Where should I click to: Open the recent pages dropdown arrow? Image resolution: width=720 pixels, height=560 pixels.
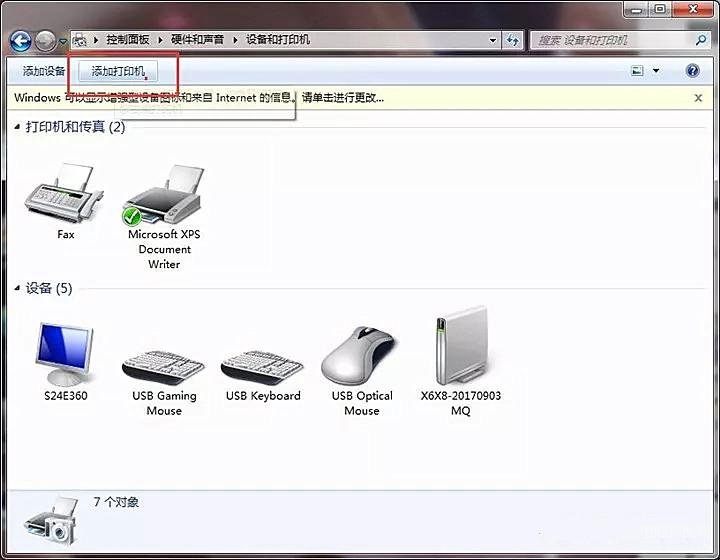pos(63,41)
